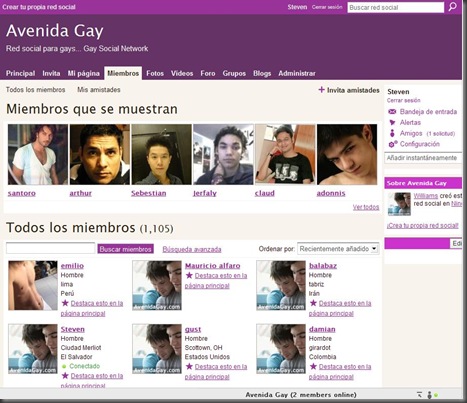Open santoro's featured profile photo
The height and width of the screenshot is (403, 467).
pos(38,154)
